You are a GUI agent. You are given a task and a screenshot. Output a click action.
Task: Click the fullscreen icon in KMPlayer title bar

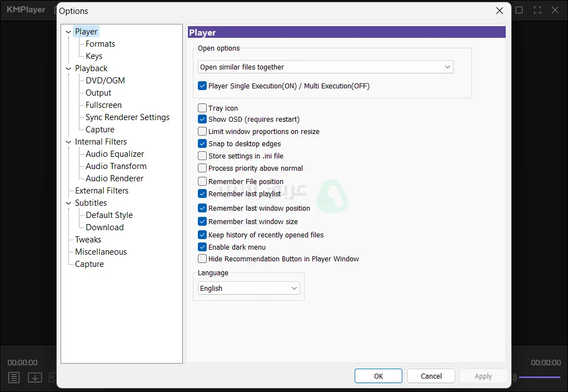pyautogui.click(x=537, y=10)
